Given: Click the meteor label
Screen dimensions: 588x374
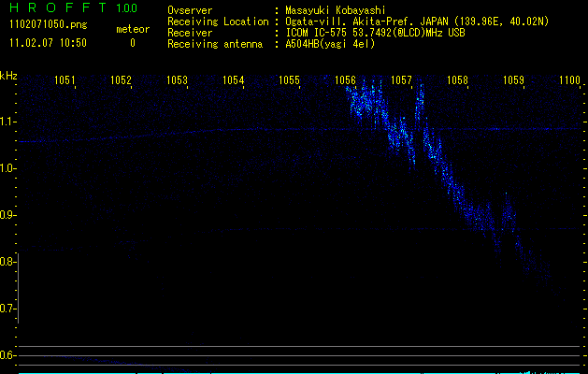Looking at the screenshot, I should (133, 29).
